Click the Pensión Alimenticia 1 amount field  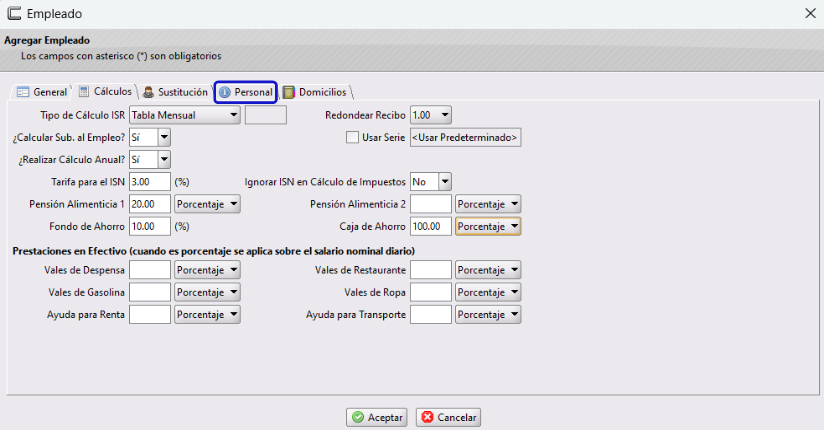tap(150, 204)
